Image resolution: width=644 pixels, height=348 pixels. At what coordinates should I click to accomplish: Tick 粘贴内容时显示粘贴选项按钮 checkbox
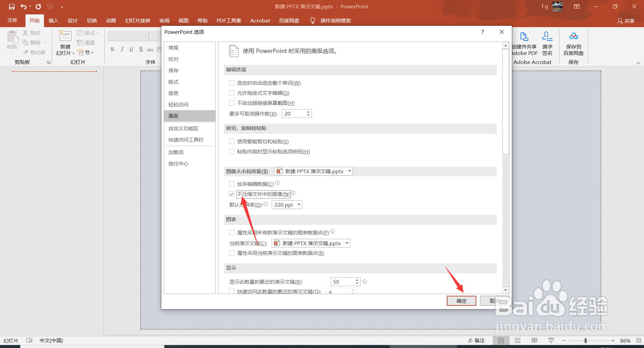[232, 151]
